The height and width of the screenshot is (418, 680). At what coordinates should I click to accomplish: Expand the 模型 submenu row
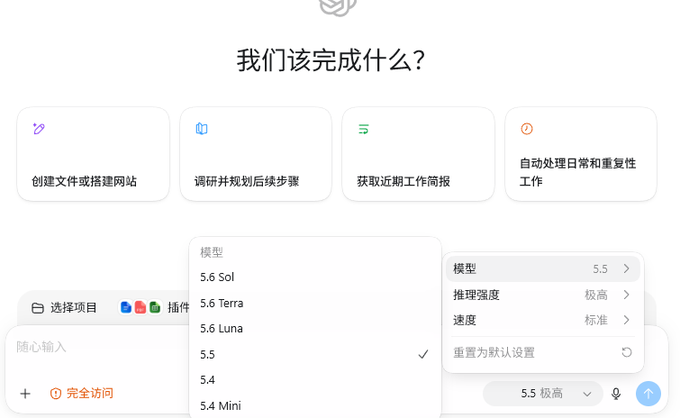[543, 269]
